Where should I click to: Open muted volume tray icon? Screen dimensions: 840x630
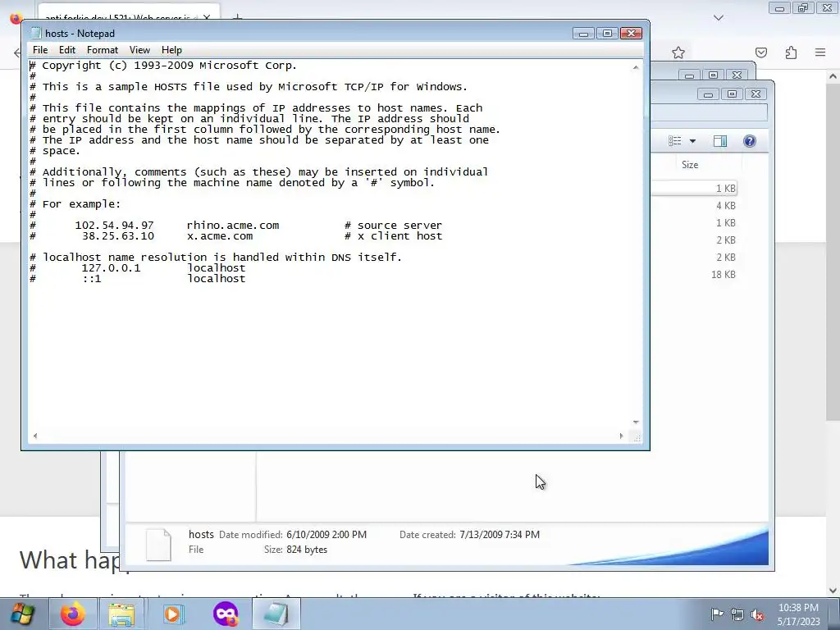[757, 614]
